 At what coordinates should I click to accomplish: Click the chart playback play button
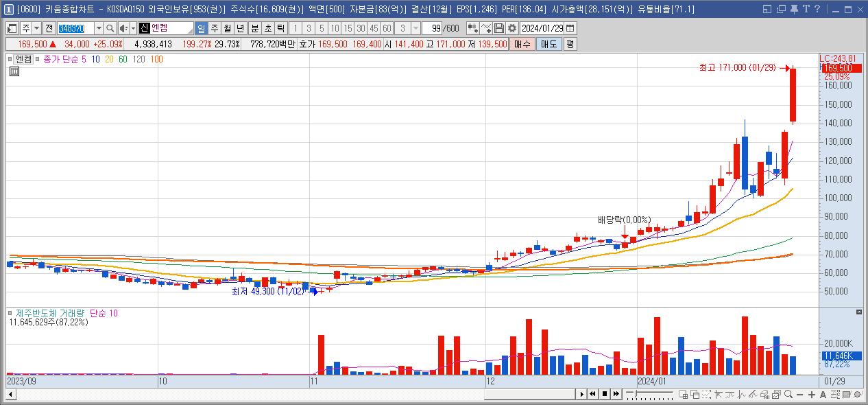[582, 394]
